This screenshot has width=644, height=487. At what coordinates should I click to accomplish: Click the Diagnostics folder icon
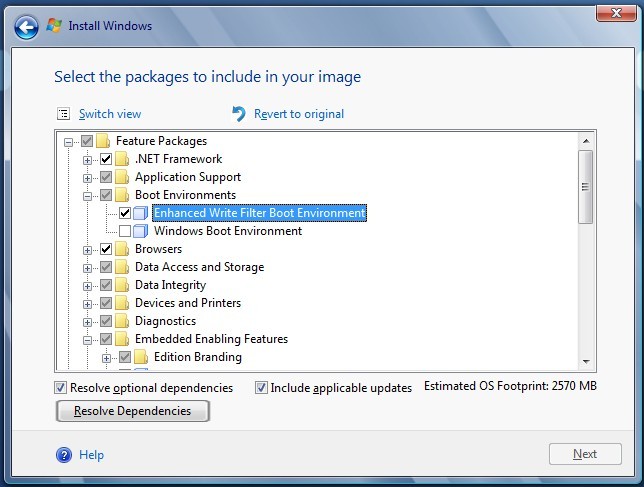point(122,321)
